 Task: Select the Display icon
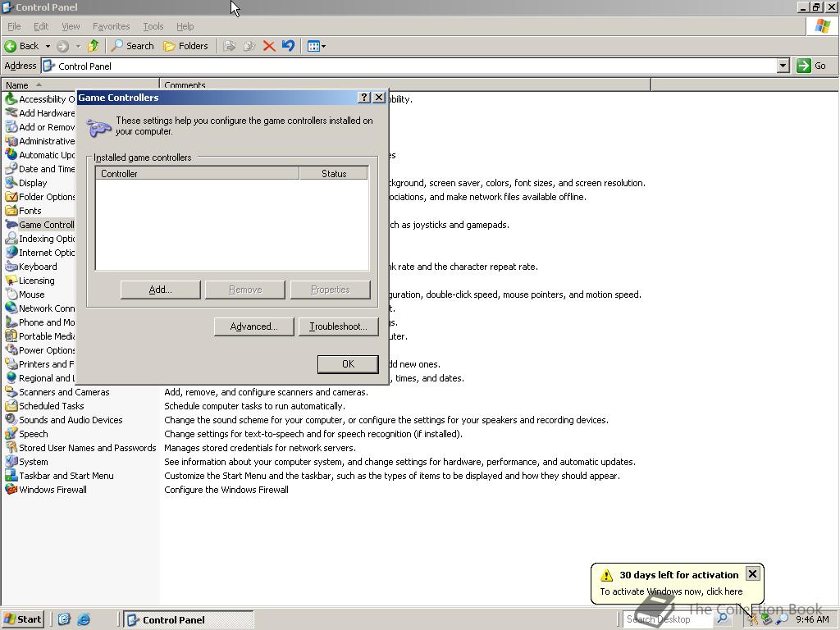pos(11,183)
